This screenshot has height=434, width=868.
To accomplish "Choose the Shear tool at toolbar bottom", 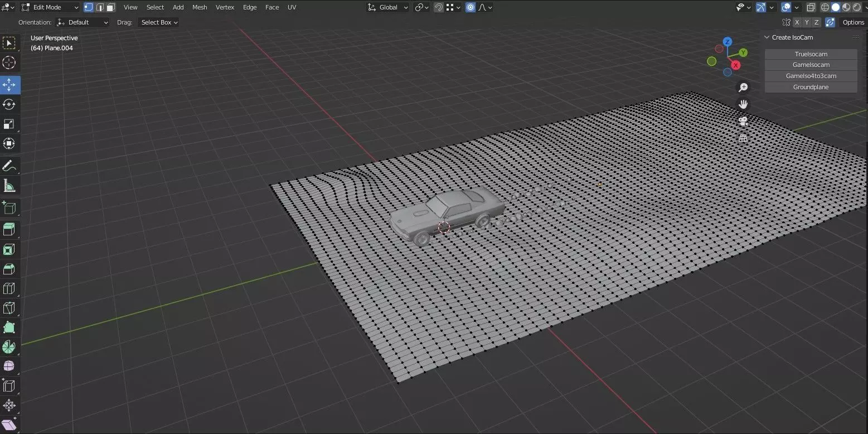I will (9, 425).
